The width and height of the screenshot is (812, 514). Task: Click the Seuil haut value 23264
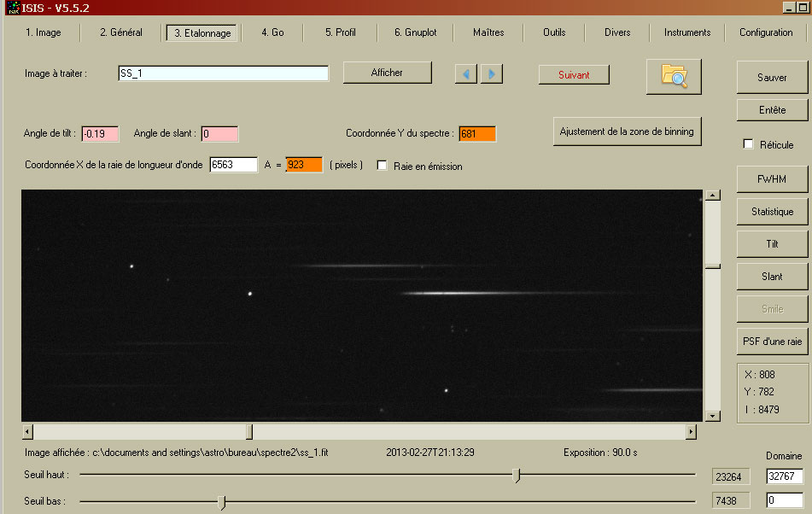click(x=730, y=476)
